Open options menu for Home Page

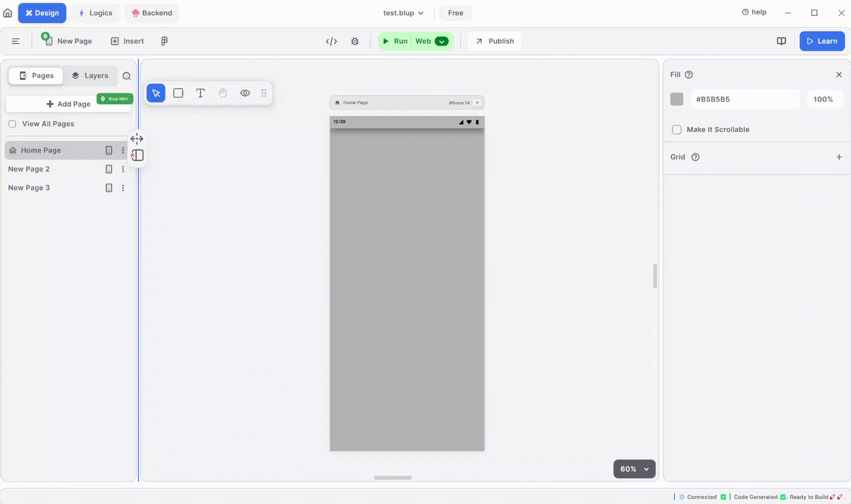[123, 150]
